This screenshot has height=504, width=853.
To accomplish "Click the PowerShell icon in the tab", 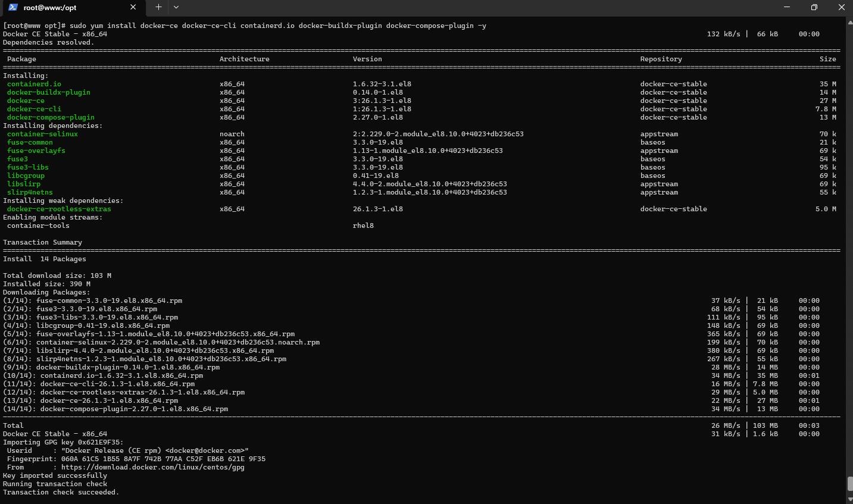I will coord(13,7).
